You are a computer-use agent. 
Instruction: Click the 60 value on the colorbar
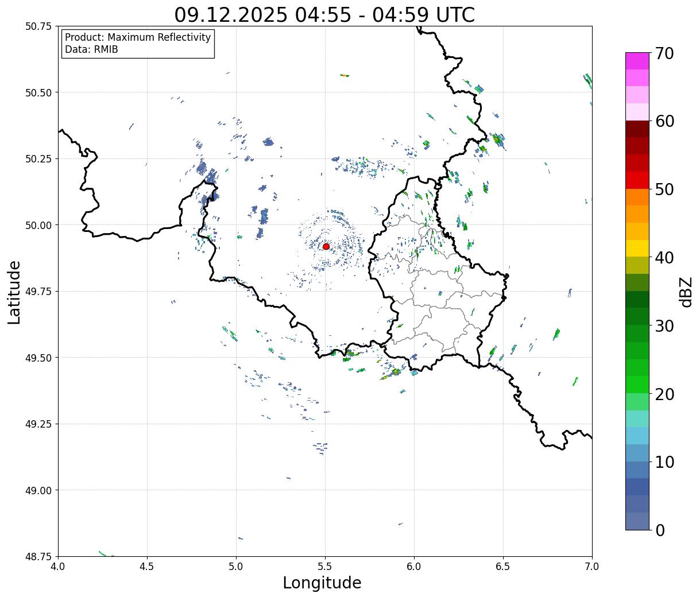click(664, 121)
